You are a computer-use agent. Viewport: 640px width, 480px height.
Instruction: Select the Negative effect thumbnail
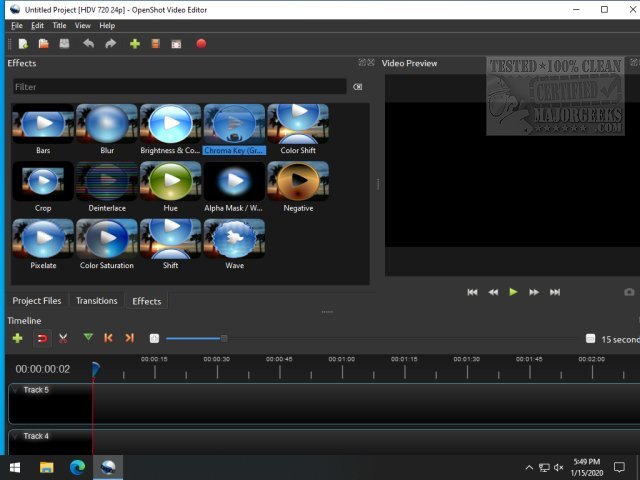[298, 181]
